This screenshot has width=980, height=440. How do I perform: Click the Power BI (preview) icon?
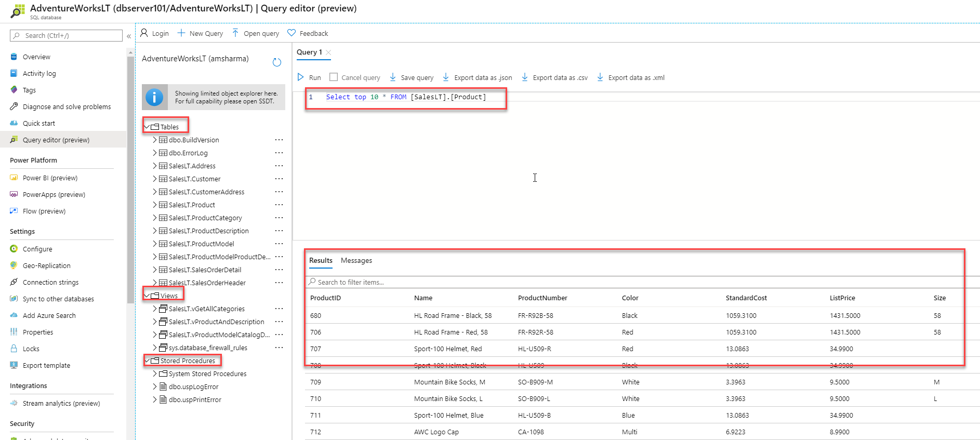click(14, 178)
